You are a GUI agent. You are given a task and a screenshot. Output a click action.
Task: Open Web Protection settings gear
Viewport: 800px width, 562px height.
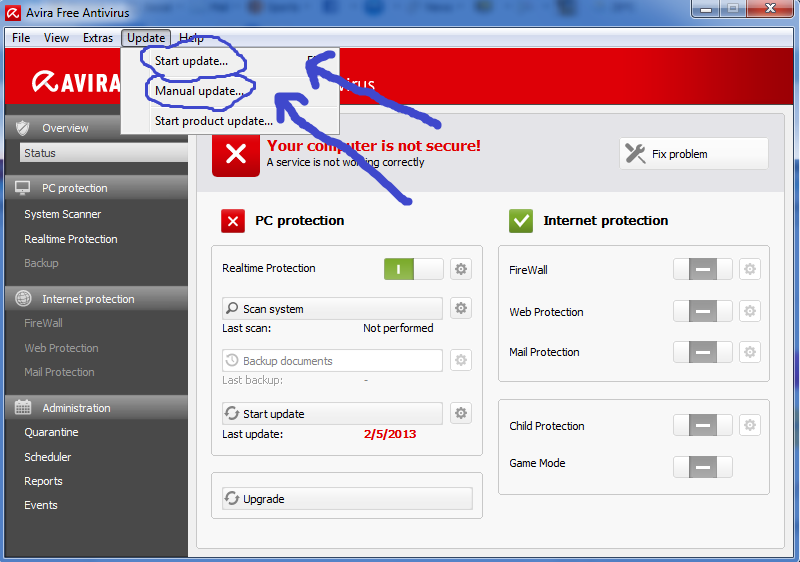pos(749,311)
